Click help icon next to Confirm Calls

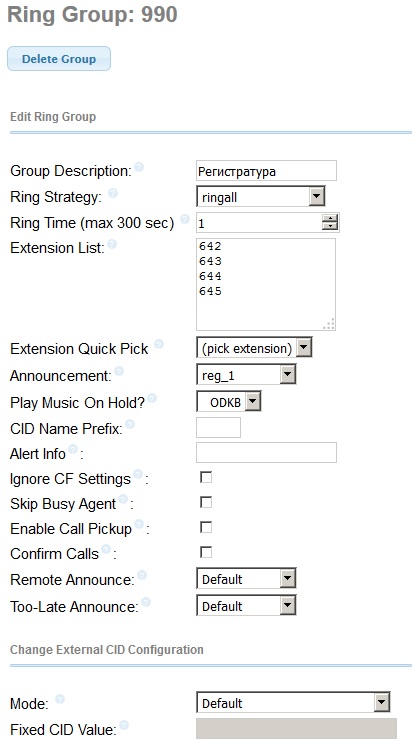coord(106,549)
